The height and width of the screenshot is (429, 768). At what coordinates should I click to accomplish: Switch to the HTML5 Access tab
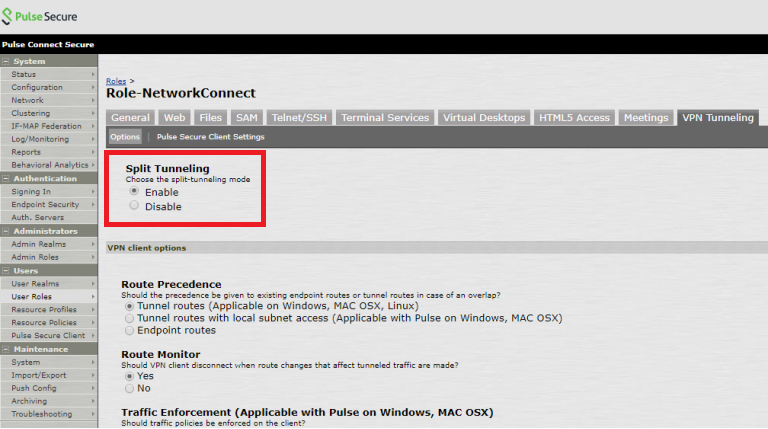click(x=574, y=118)
